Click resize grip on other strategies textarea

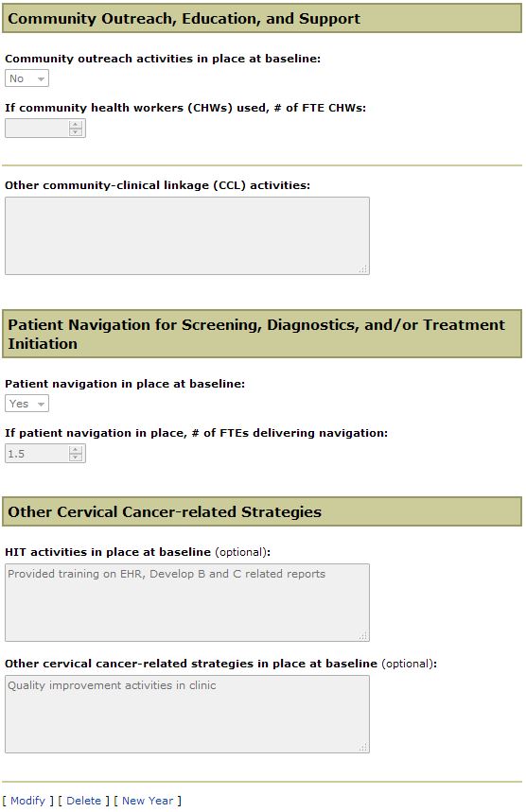pyautogui.click(x=363, y=747)
